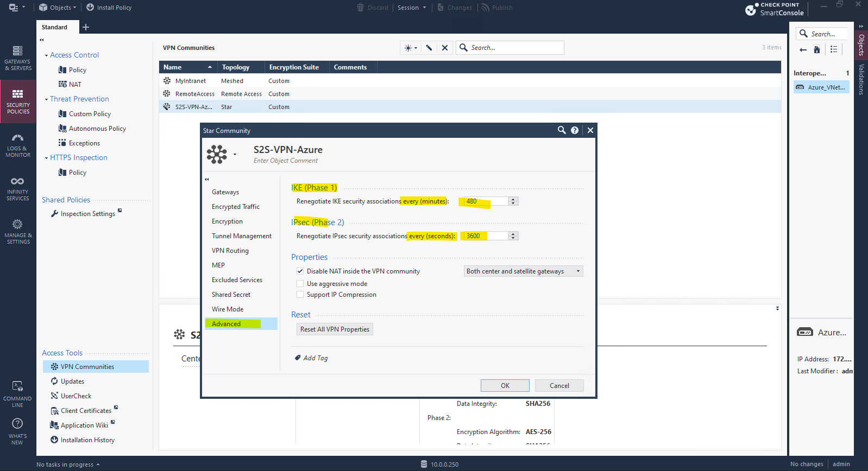Click IPsec renegotiate seconds spinner arrows
The width and height of the screenshot is (868, 471).
coord(513,236)
